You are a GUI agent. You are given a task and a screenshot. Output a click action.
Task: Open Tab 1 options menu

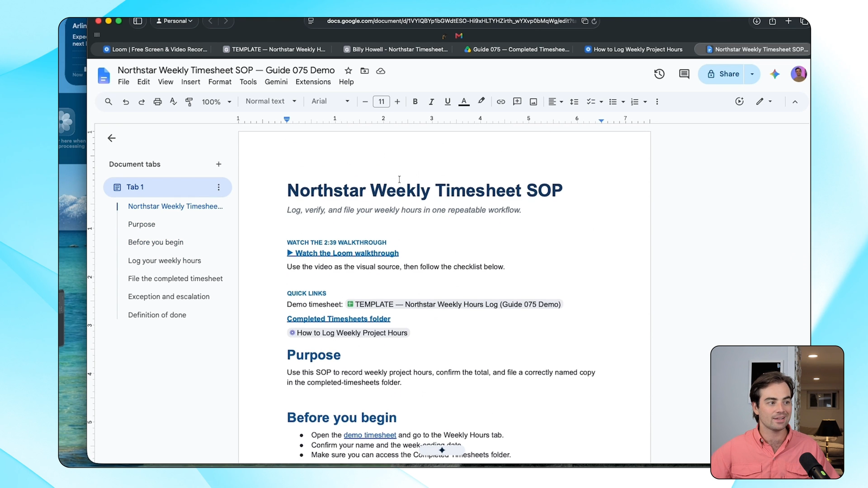(x=219, y=187)
